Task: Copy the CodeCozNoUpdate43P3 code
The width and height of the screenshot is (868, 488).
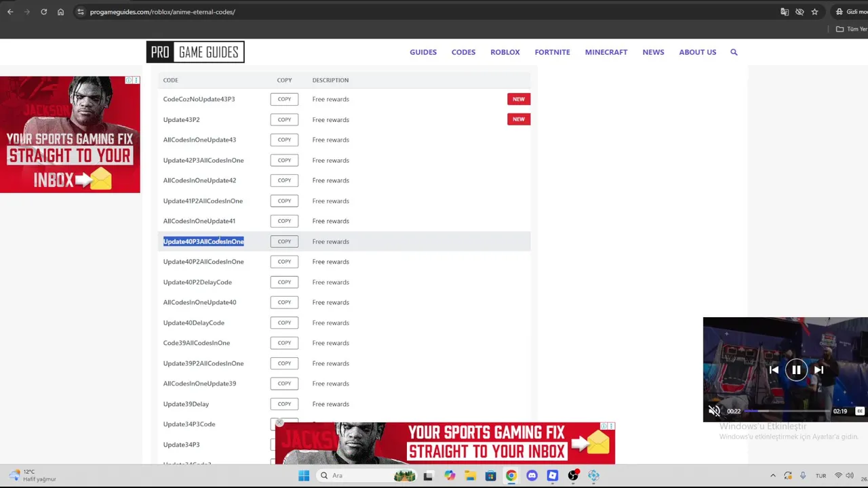Action: pos(284,99)
